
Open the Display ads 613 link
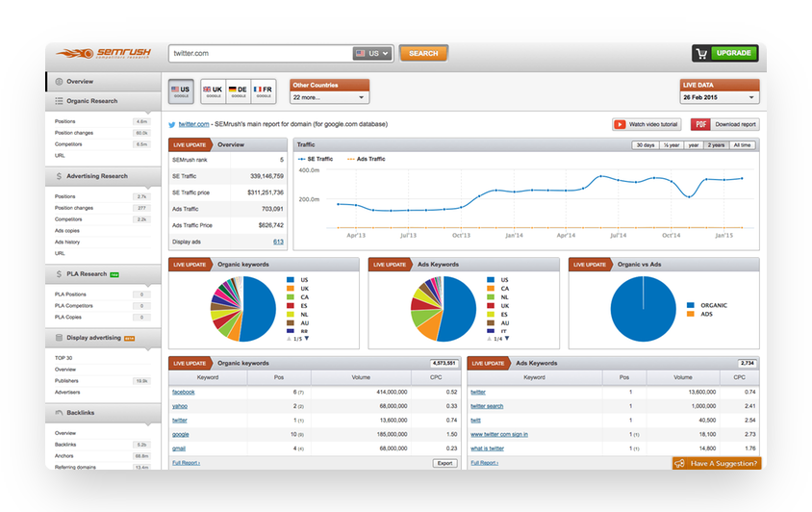tap(278, 242)
